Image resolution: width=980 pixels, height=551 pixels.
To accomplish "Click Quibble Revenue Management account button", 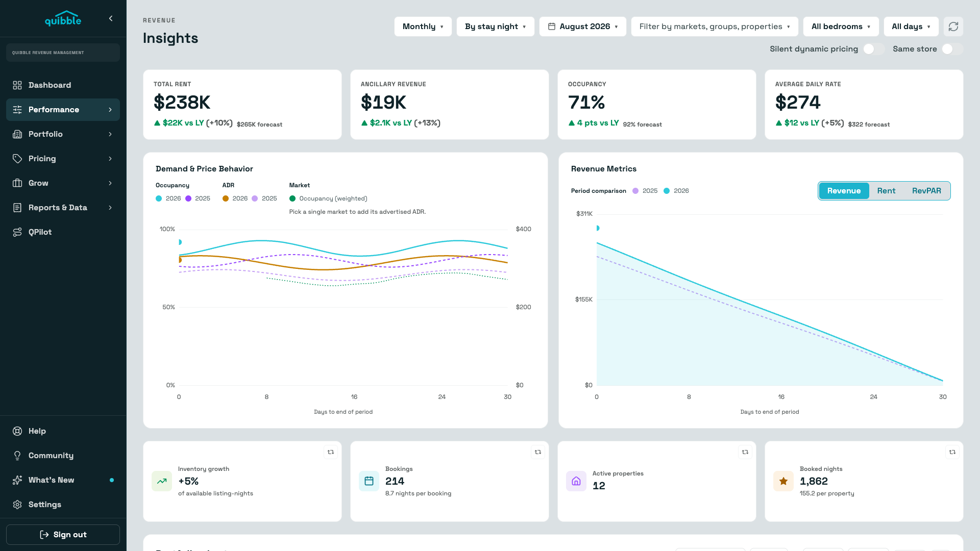I will (63, 53).
